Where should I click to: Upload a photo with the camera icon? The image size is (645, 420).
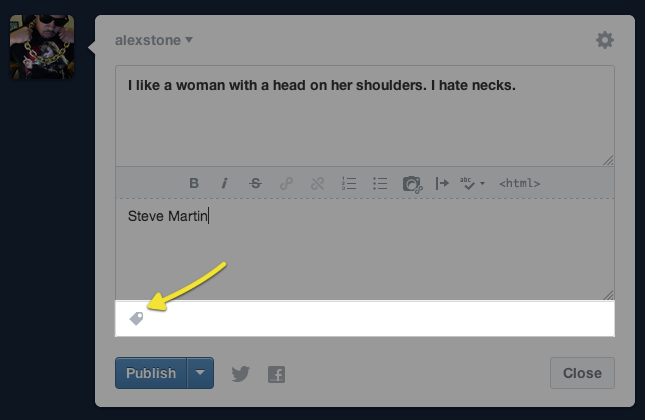point(411,183)
